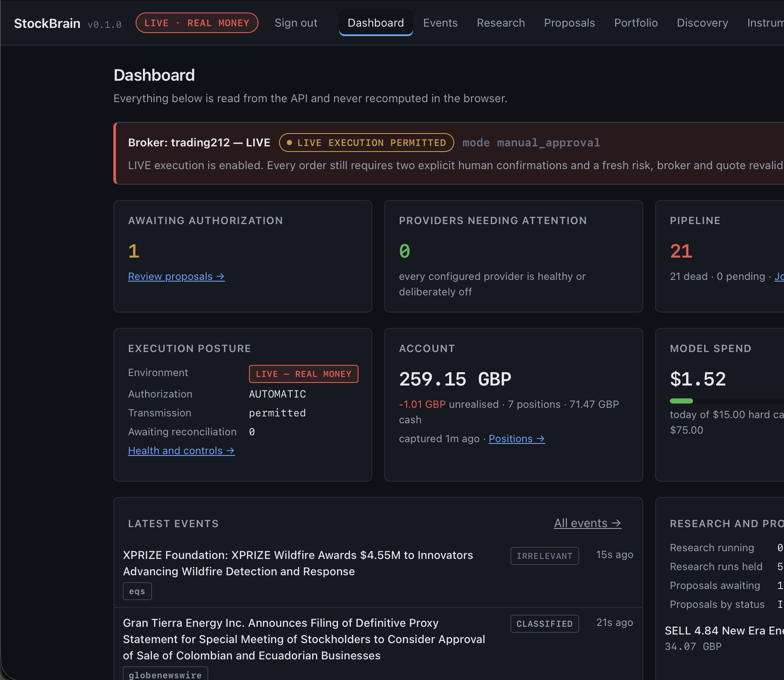784x680 pixels.
Task: Open the Portfolio tab
Action: tap(636, 23)
